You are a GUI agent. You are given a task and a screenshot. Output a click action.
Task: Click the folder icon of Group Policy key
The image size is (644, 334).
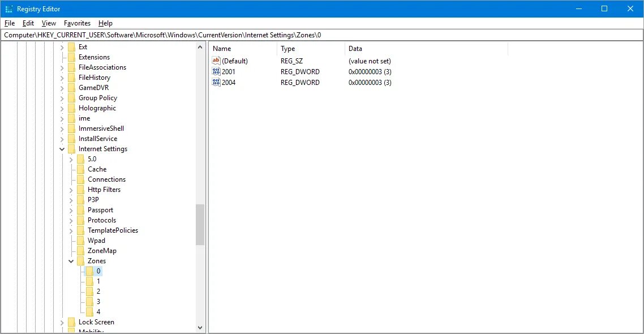click(71, 98)
